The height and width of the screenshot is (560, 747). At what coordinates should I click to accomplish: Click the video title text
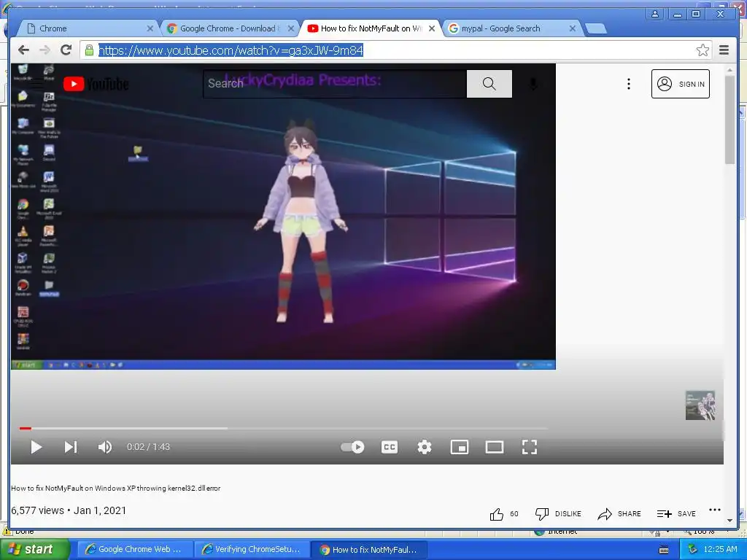(x=116, y=488)
